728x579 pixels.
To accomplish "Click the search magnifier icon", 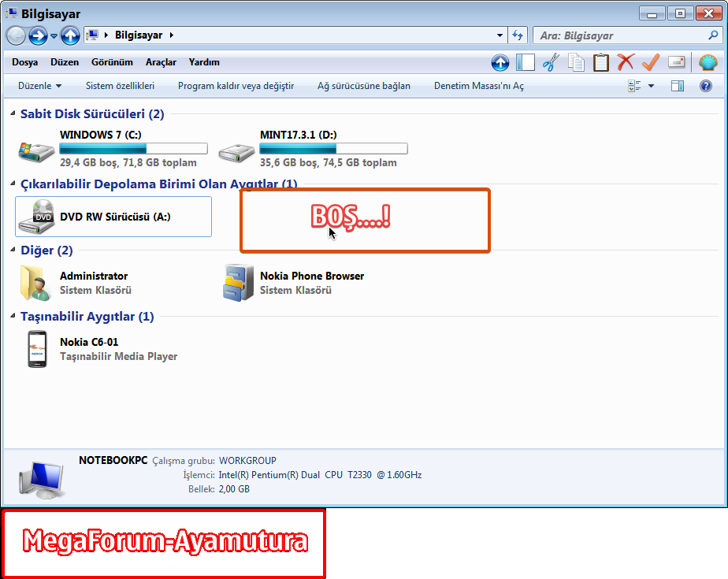I will (713, 35).
